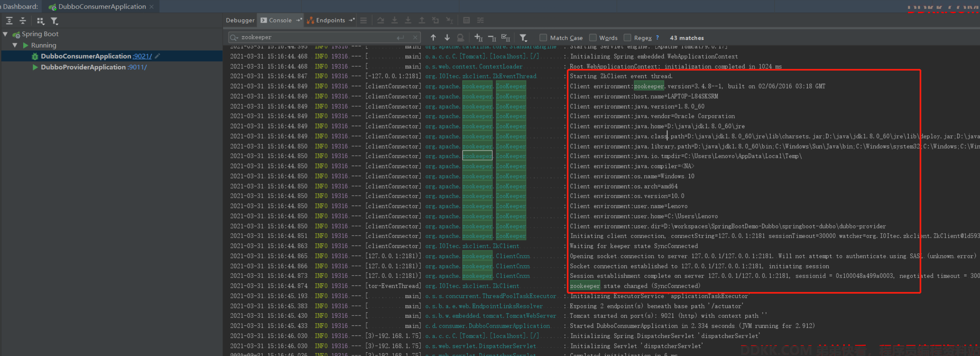Screen dimensions: 980x356
Task: Click the filter icon in Dashboard toolbar
Action: pos(54,21)
